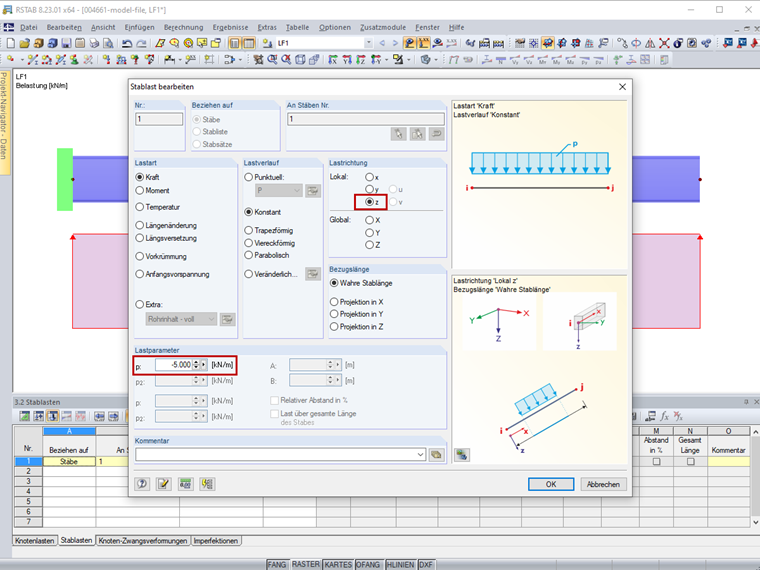760x570 pixels.
Task: Click the graphic settings icon below load preview
Action: coord(462,455)
